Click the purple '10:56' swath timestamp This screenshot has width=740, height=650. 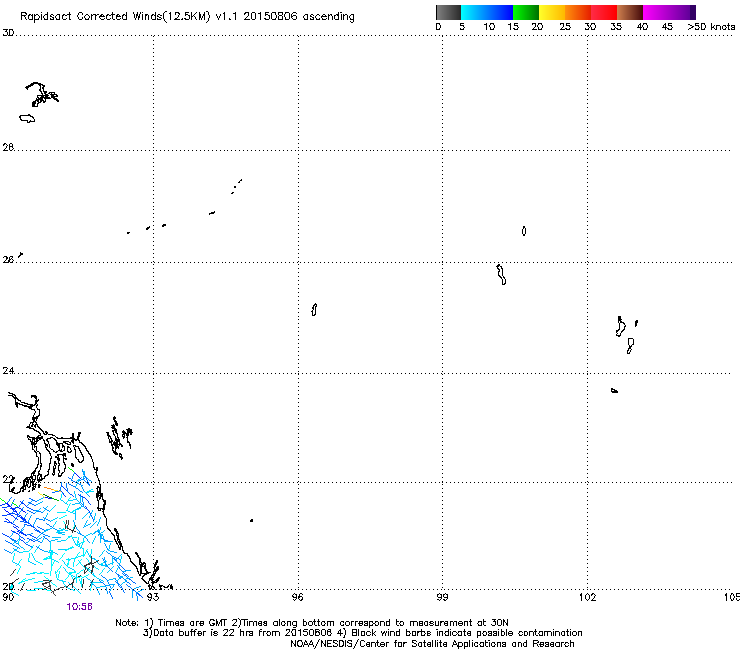[x=79, y=607]
